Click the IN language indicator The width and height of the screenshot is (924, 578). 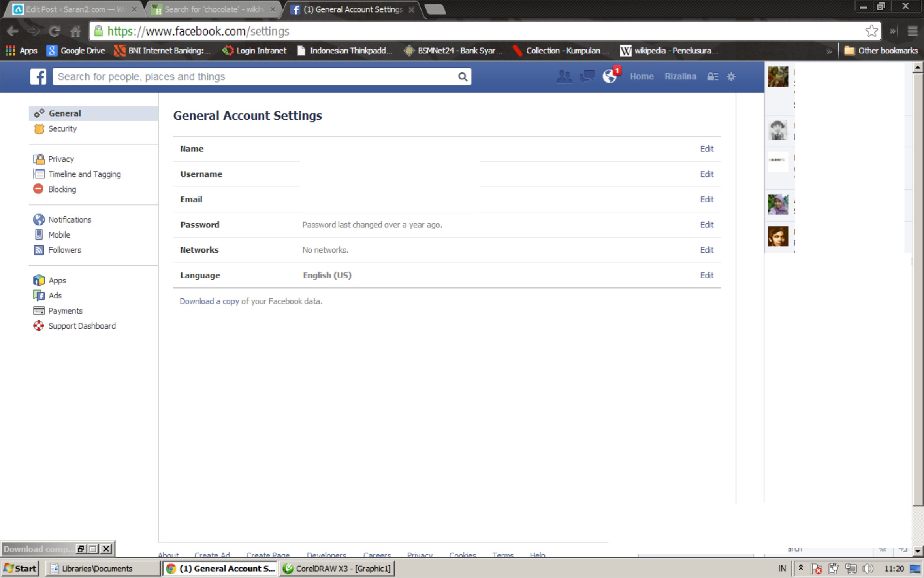782,569
